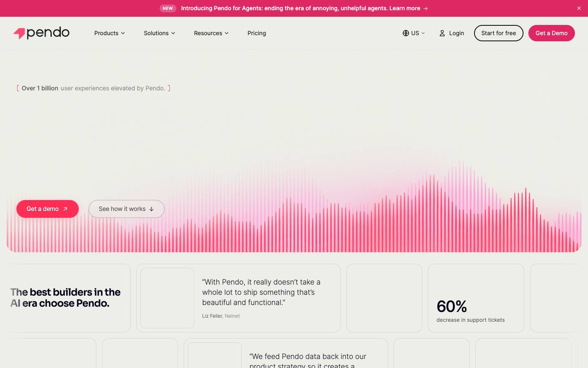Click See how it works button
This screenshot has width=588, height=368.
click(x=127, y=209)
